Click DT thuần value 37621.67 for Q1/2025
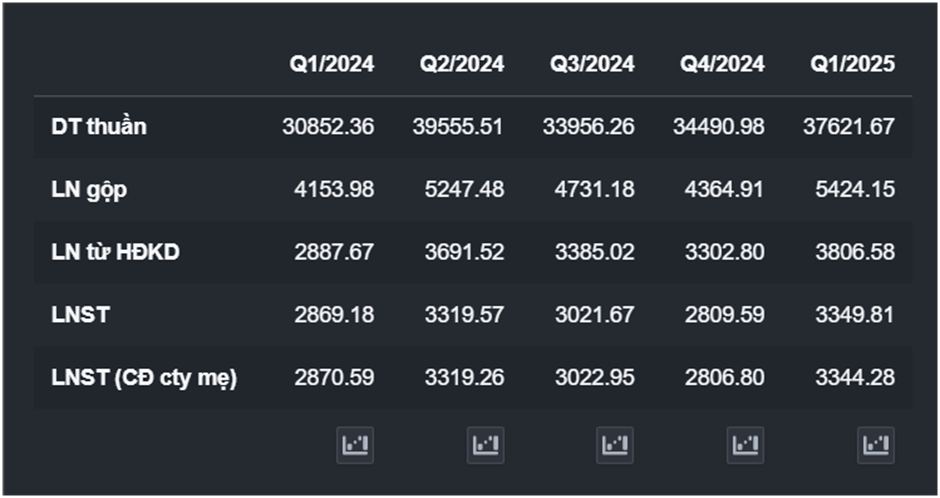The image size is (940, 498). click(x=849, y=127)
